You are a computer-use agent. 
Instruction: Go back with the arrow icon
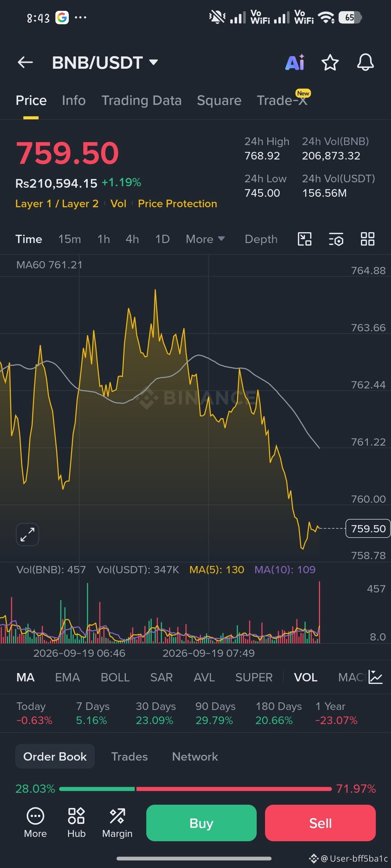(x=25, y=63)
